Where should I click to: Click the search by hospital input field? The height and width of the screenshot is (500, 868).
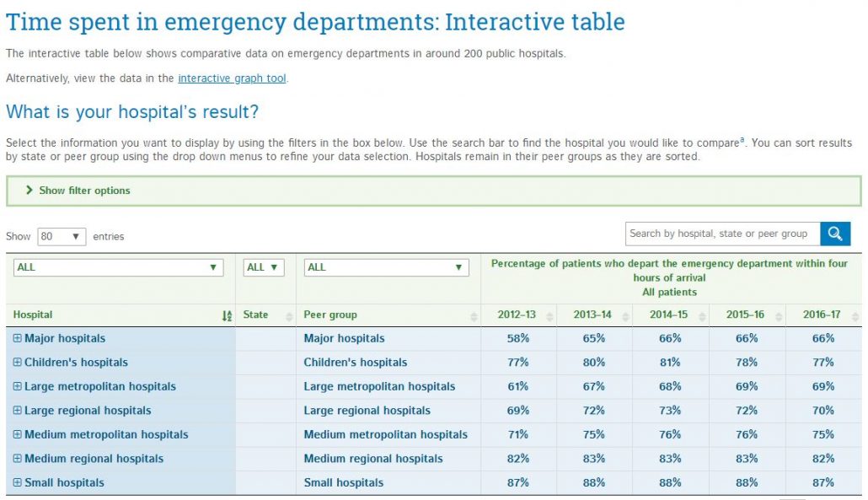coord(721,234)
